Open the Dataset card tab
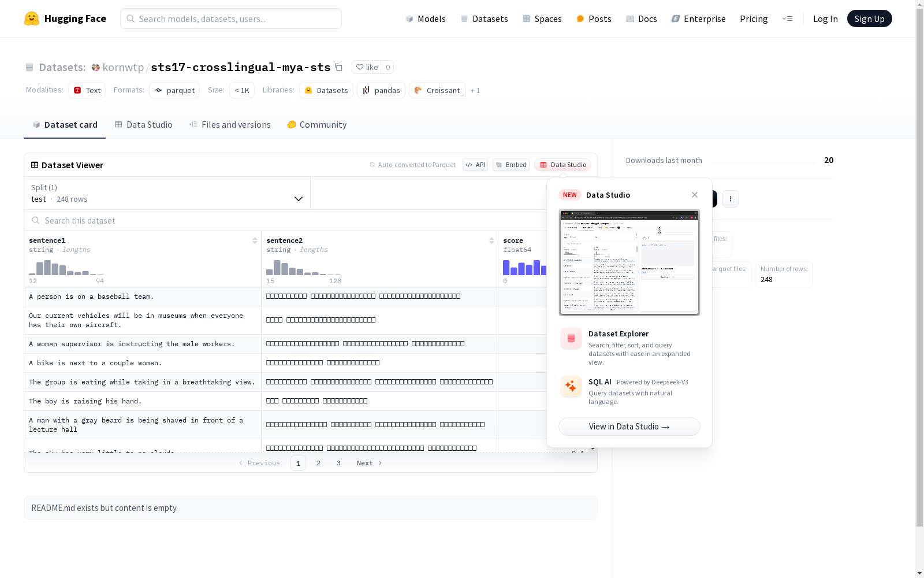924x578 pixels. click(x=65, y=125)
